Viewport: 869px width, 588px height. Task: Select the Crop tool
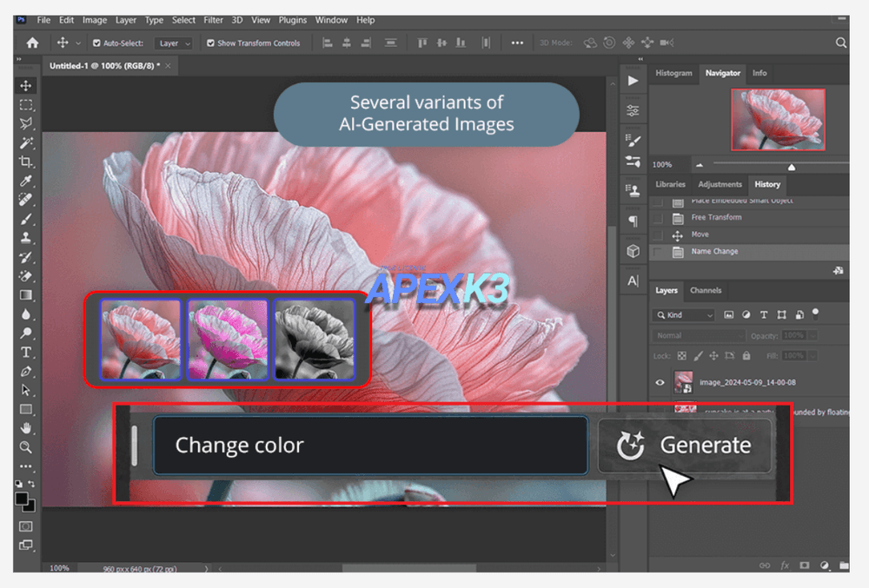tap(25, 162)
